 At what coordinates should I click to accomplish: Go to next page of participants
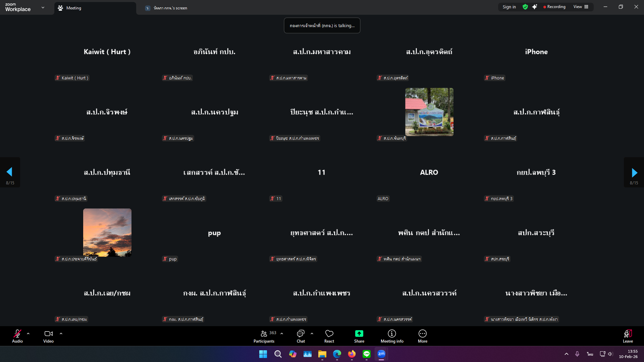tap(634, 172)
